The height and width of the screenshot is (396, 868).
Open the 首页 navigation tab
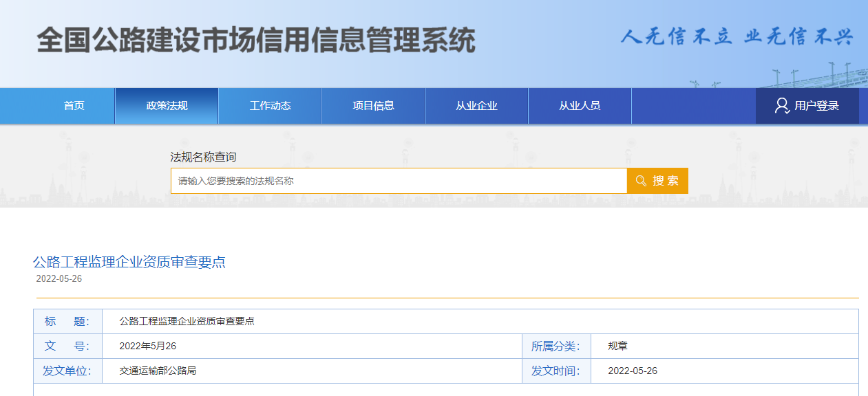coord(74,106)
